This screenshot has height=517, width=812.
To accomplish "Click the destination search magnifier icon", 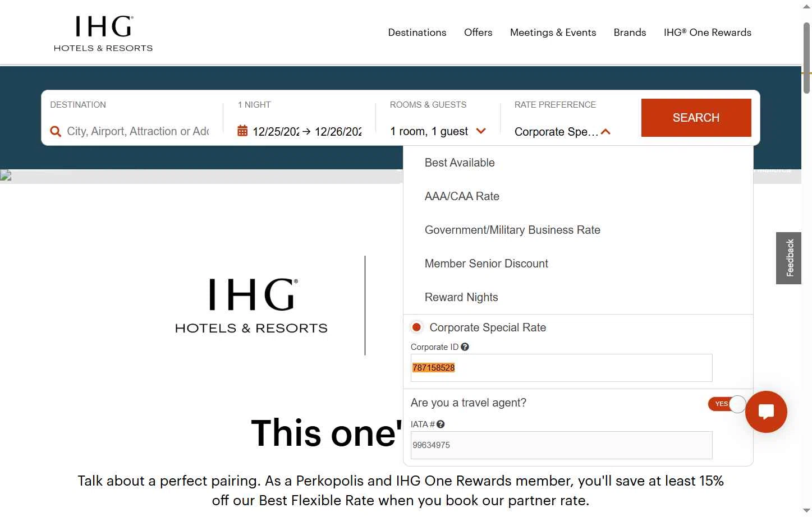I will point(56,131).
